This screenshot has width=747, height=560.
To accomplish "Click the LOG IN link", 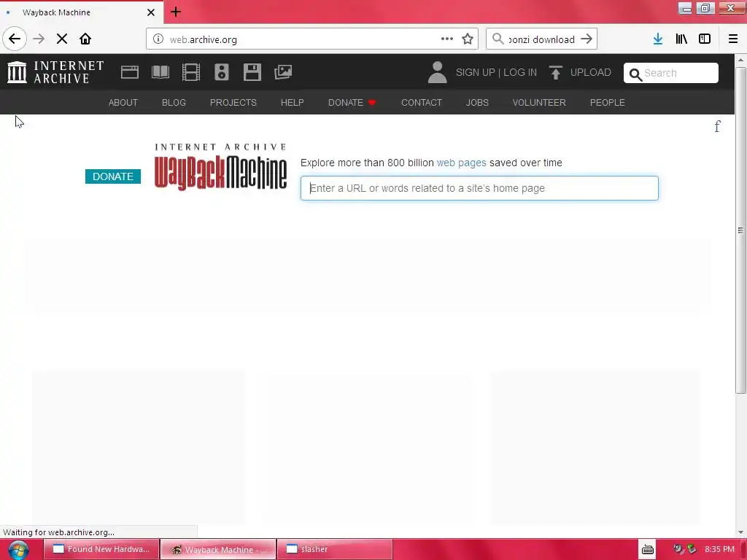I will point(520,72).
